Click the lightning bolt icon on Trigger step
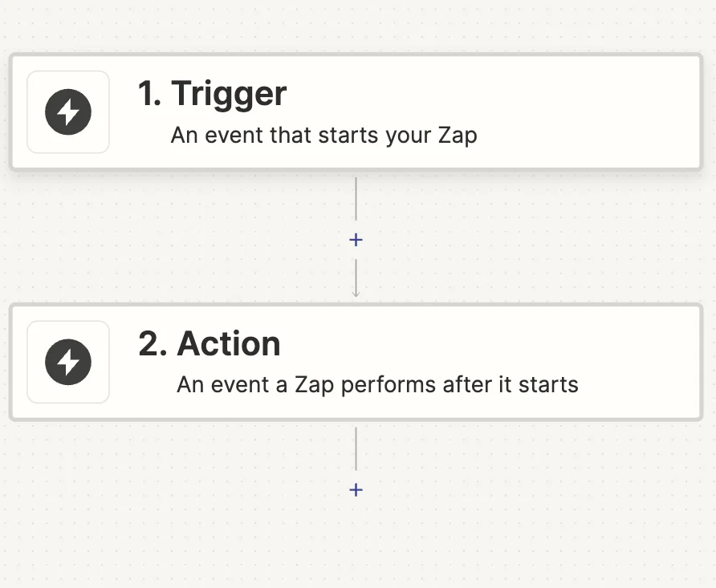This screenshot has height=588, width=716. click(67, 112)
